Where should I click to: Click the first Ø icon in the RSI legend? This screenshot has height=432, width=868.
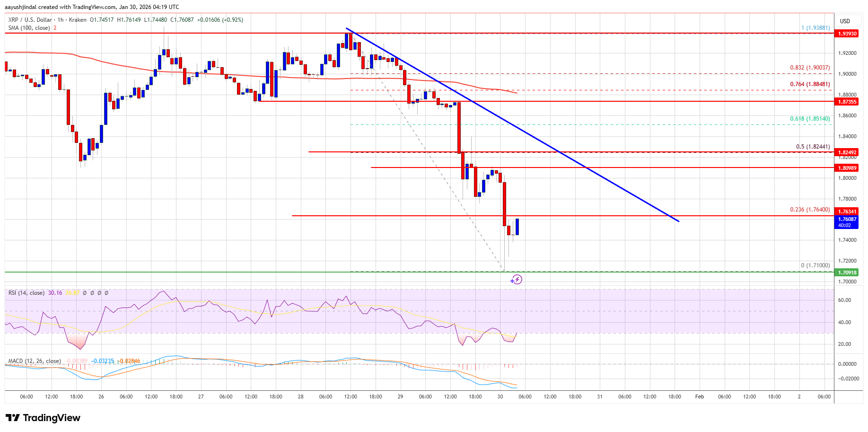pos(85,293)
